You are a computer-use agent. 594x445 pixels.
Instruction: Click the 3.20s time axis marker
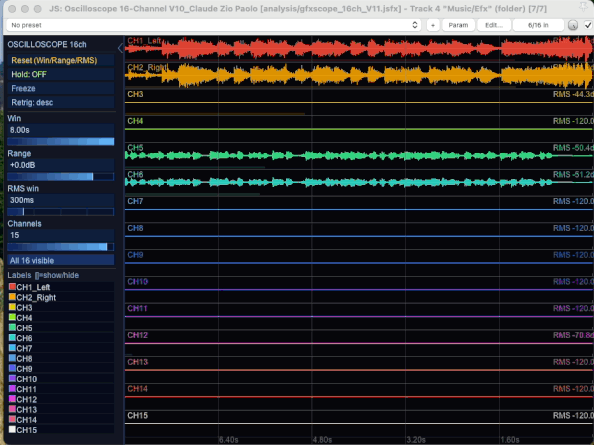point(416,440)
